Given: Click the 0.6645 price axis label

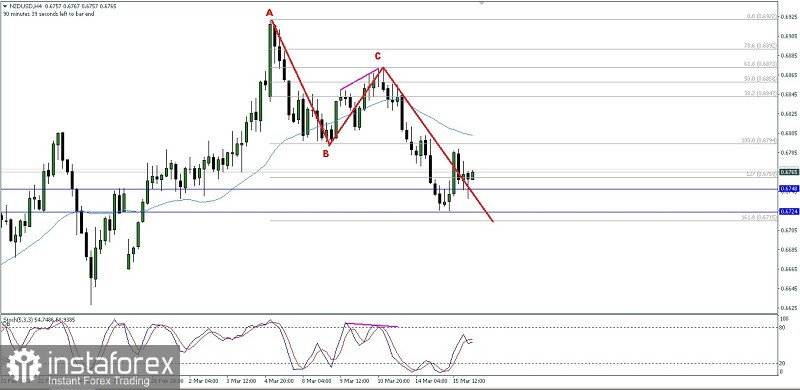Looking at the screenshot, I should click(x=789, y=288).
